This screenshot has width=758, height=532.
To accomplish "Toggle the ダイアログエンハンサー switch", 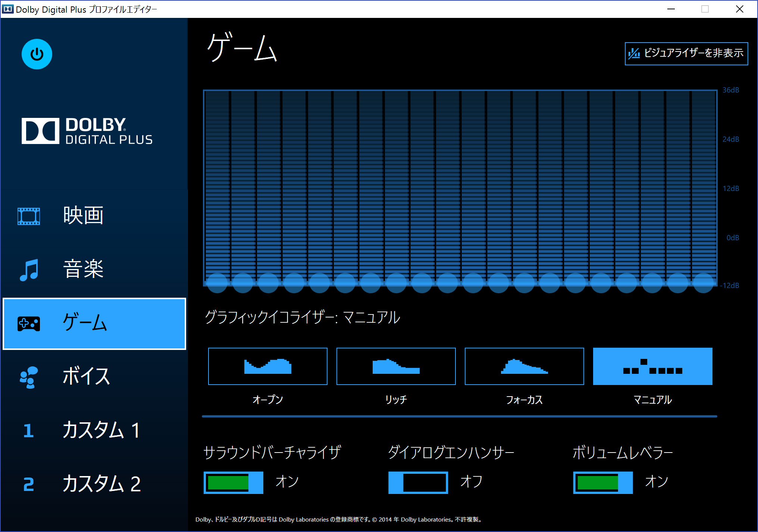I will click(x=418, y=483).
